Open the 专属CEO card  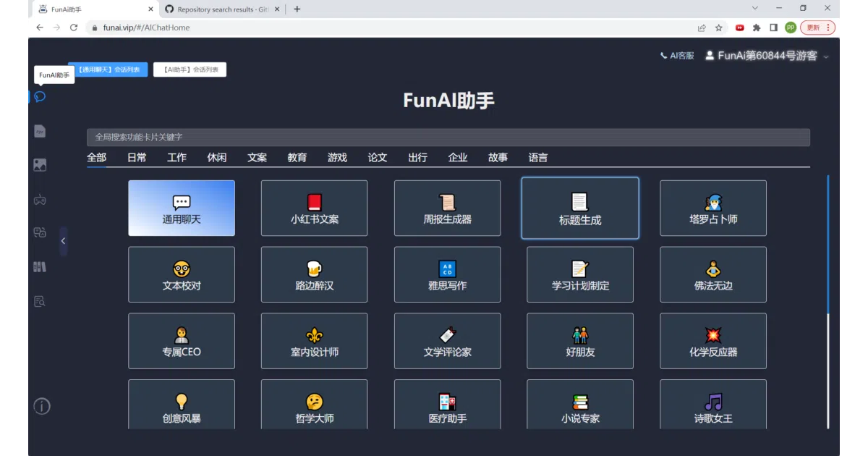pyautogui.click(x=182, y=341)
